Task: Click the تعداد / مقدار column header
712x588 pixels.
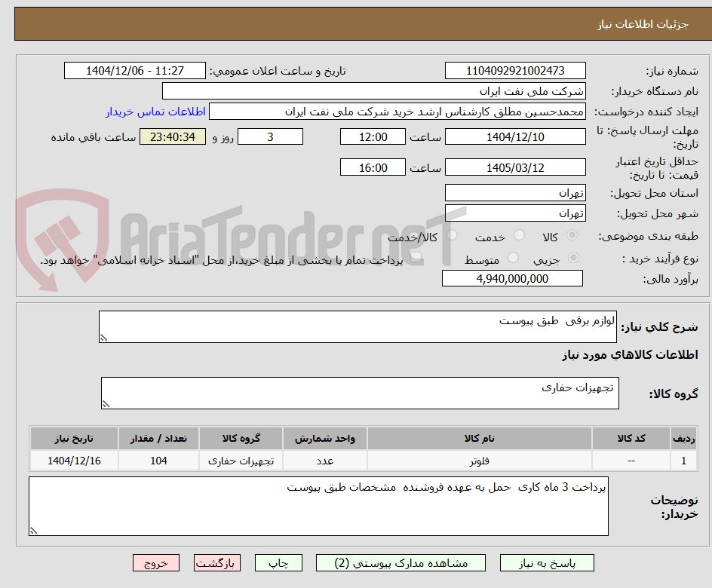Action: (x=158, y=438)
